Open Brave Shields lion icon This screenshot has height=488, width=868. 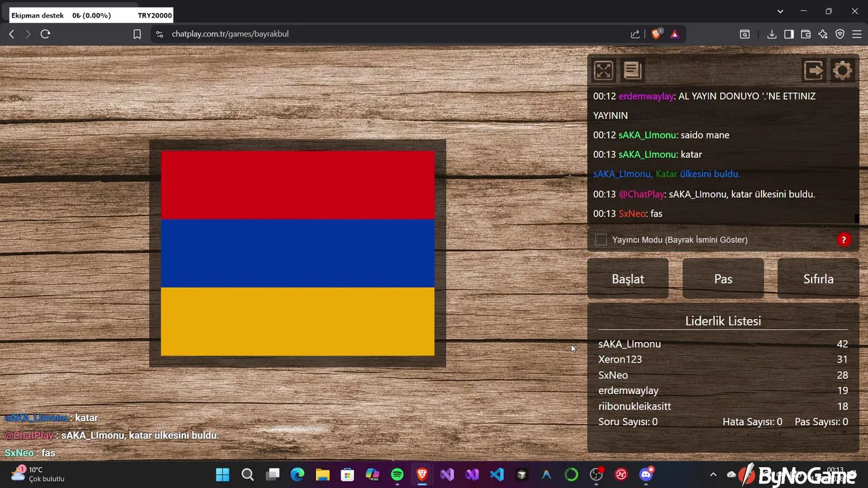(x=656, y=34)
